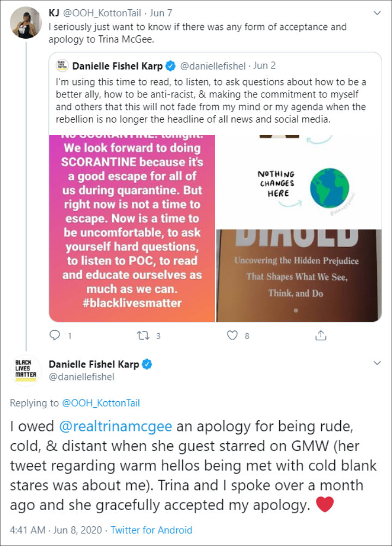Open KJ's profile avatar

(x=26, y=22)
